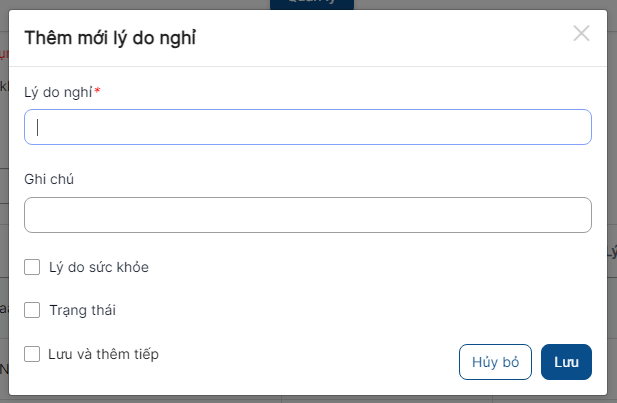617x403 pixels.
Task: Close the Thêm mới lý do nghỉ dialog
Action: pos(581,33)
